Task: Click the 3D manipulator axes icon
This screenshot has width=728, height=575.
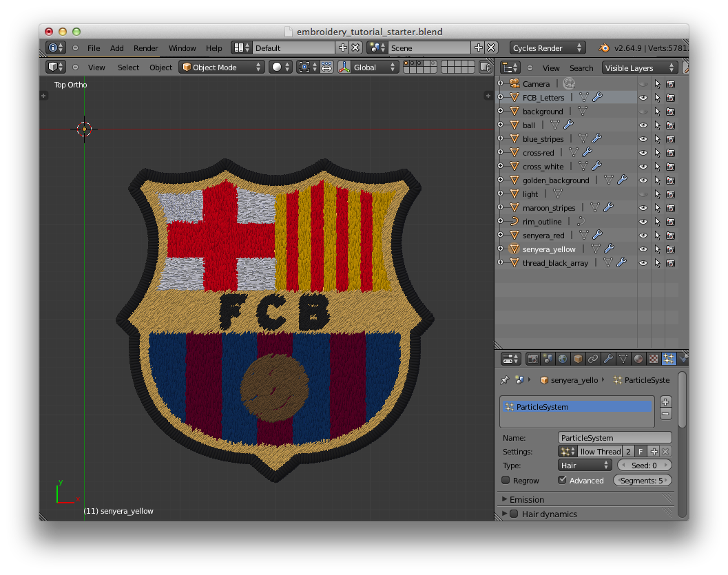Action: point(344,67)
